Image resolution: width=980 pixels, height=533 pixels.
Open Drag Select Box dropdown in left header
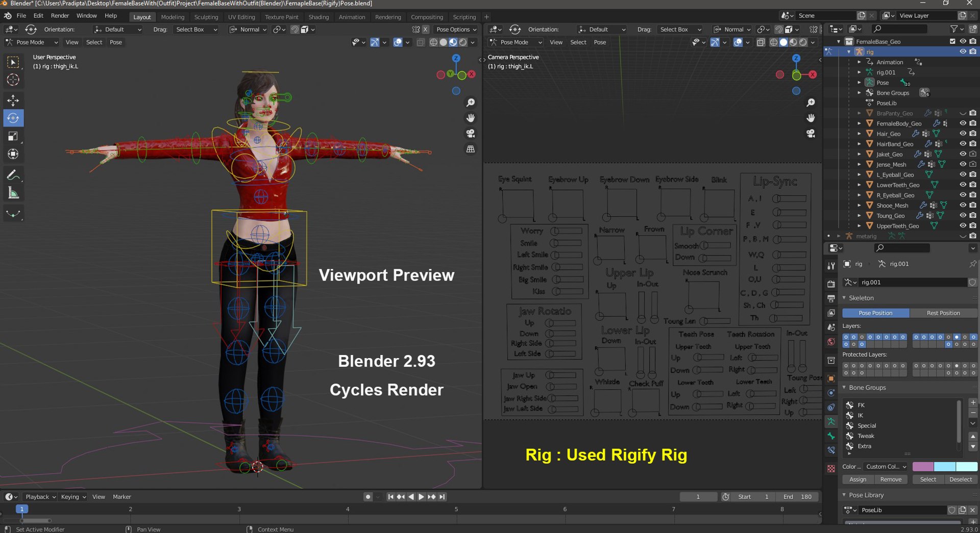tap(196, 30)
